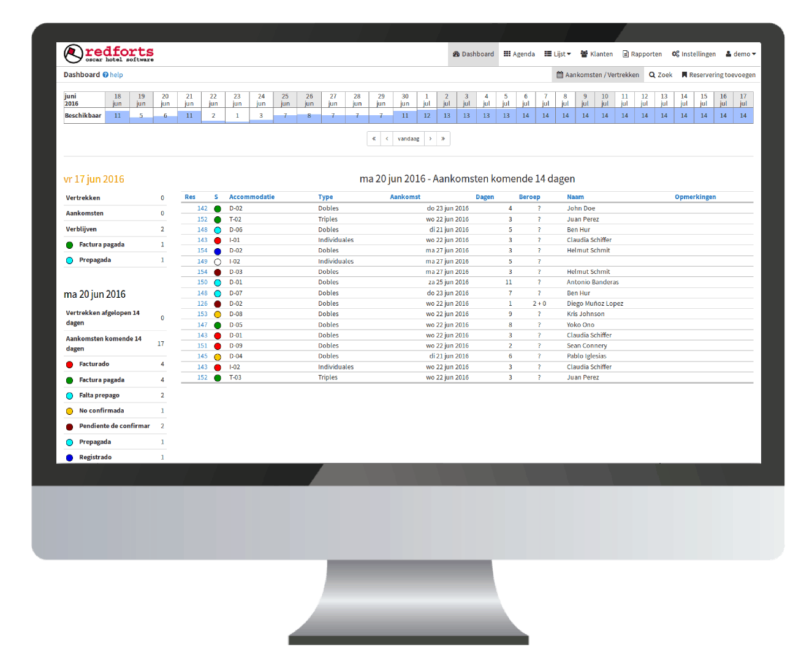Click availability cell showing 2 for 22 jun
The height and width of the screenshot is (663, 812).
213,116
